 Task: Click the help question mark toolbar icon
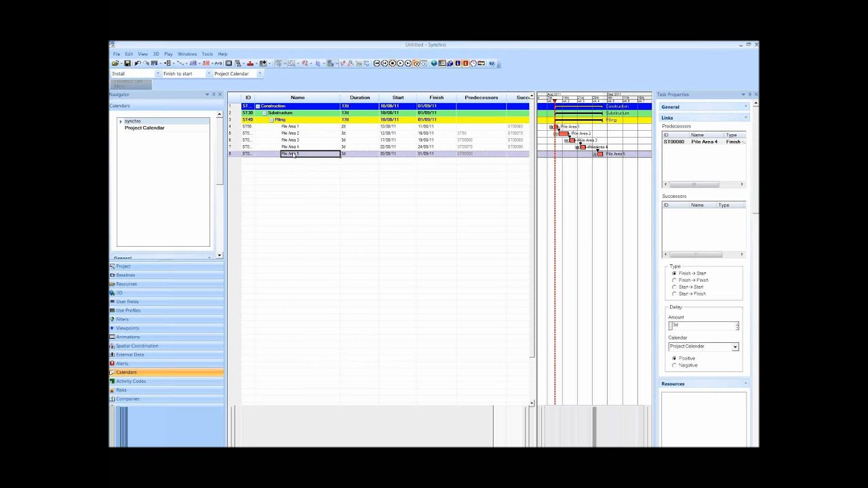pos(492,63)
